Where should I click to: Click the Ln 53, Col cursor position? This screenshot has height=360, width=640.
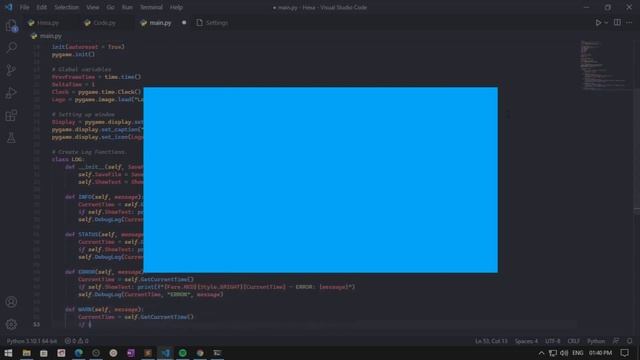[x=491, y=341]
